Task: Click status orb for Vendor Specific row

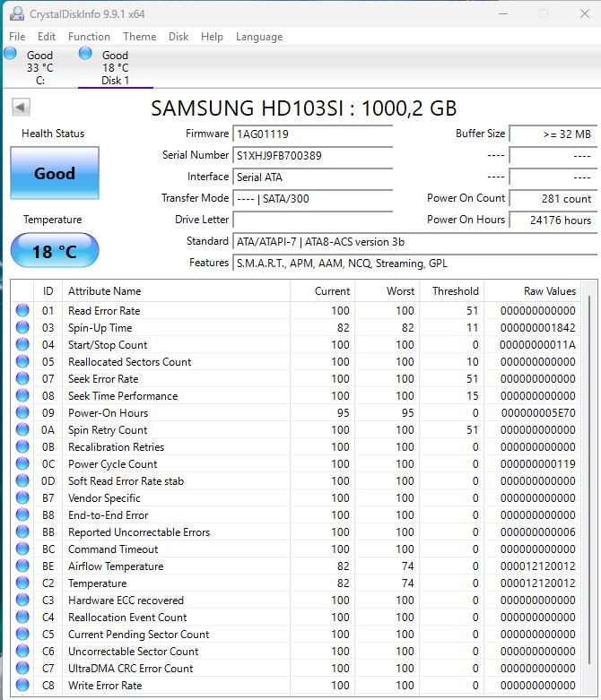Action: 22,497
